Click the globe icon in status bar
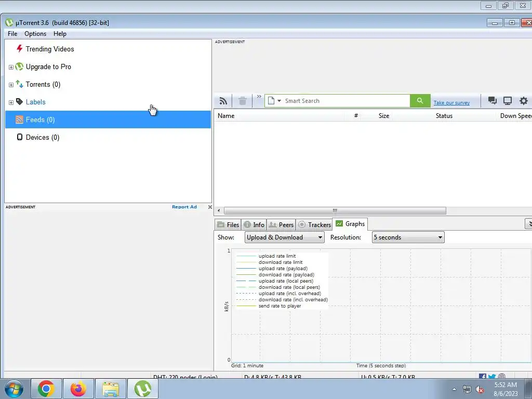This screenshot has height=399, width=532. (502, 377)
